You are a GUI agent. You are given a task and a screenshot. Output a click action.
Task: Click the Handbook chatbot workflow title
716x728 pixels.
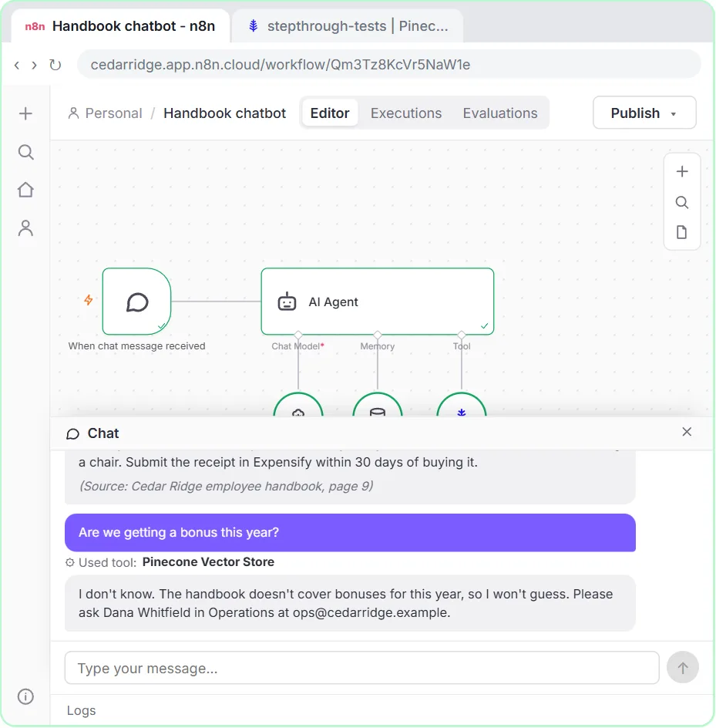(224, 113)
